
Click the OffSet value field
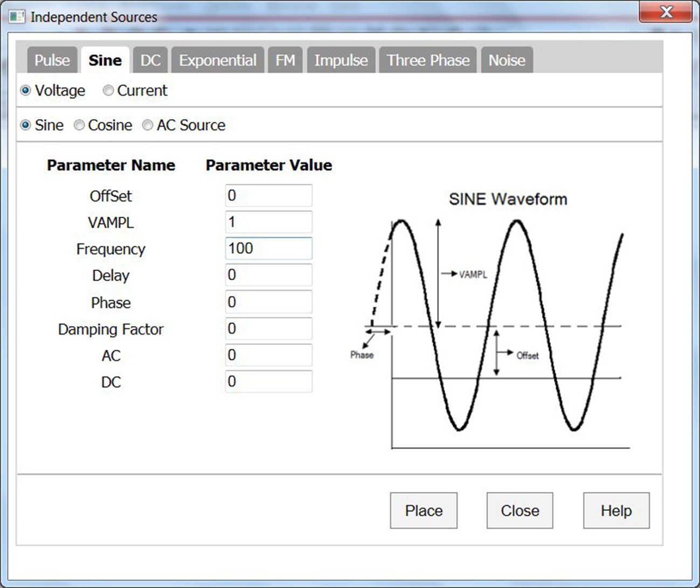click(268, 196)
